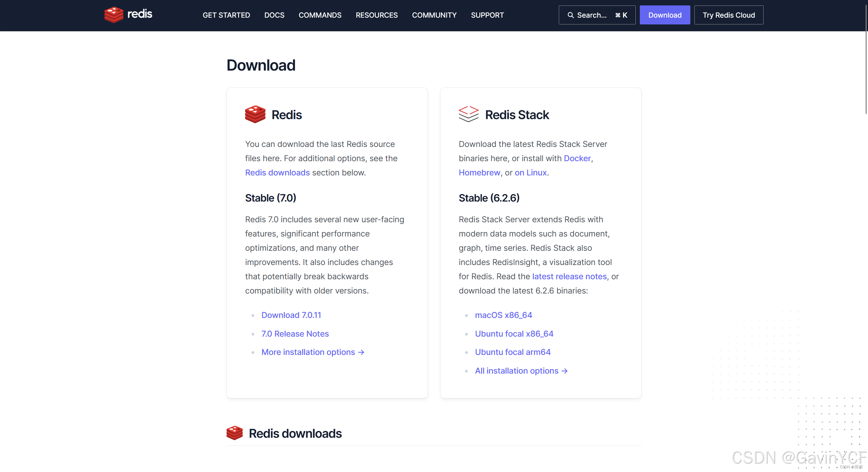Open the COMMANDS menu
This screenshot has height=472, width=868.
pos(320,15)
